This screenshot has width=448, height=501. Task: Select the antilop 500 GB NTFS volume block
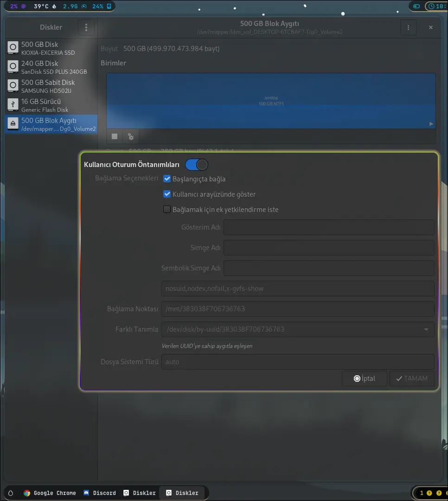pos(271,101)
